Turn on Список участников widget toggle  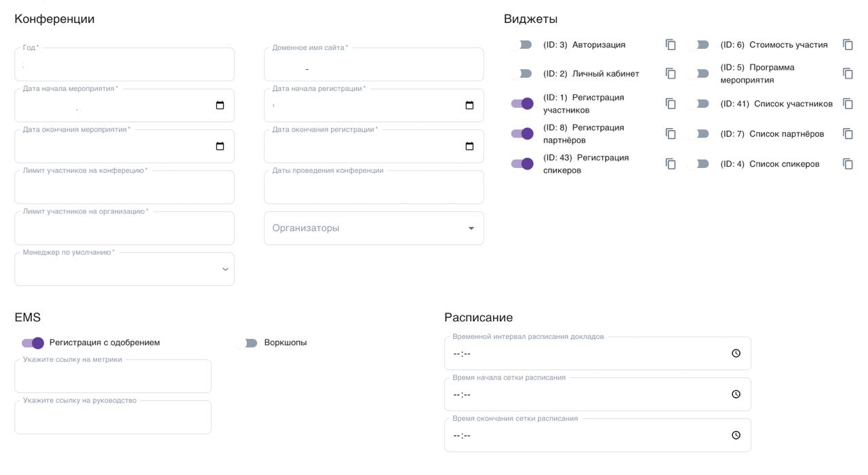tap(698, 104)
